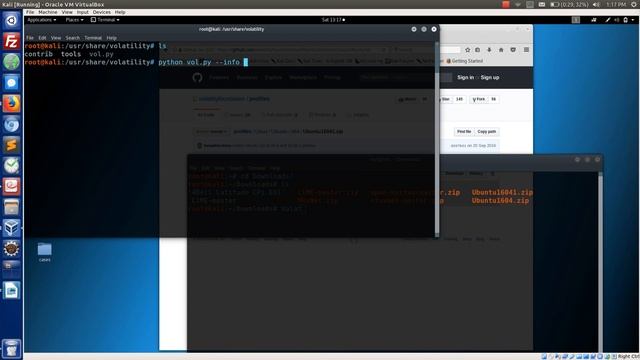The height and width of the screenshot is (360, 640).
Task: Open VirtualBox Input menu
Action: [x=82, y=12]
